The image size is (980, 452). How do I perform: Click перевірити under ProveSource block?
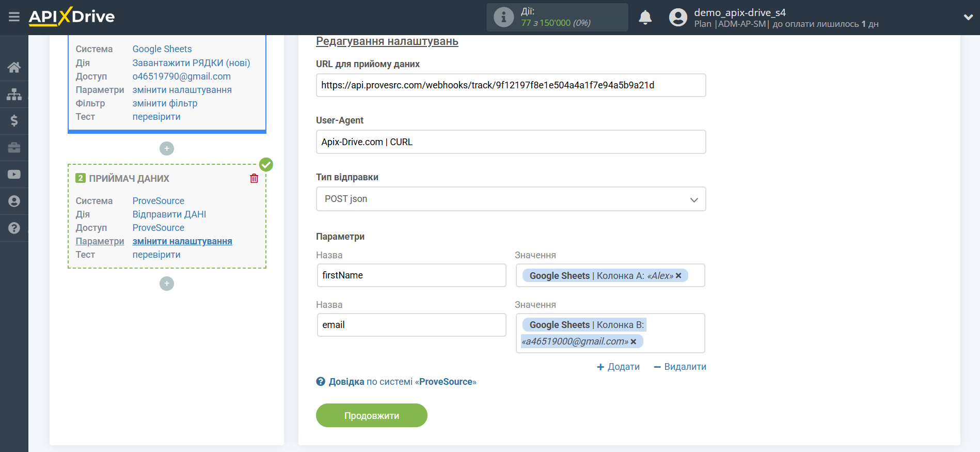coord(156,255)
